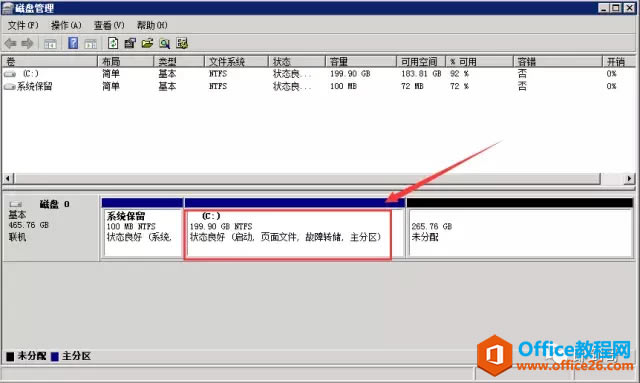This screenshot has height=383, width=640.
Task: Minimize the Disk Management window
Action: (x=604, y=8)
